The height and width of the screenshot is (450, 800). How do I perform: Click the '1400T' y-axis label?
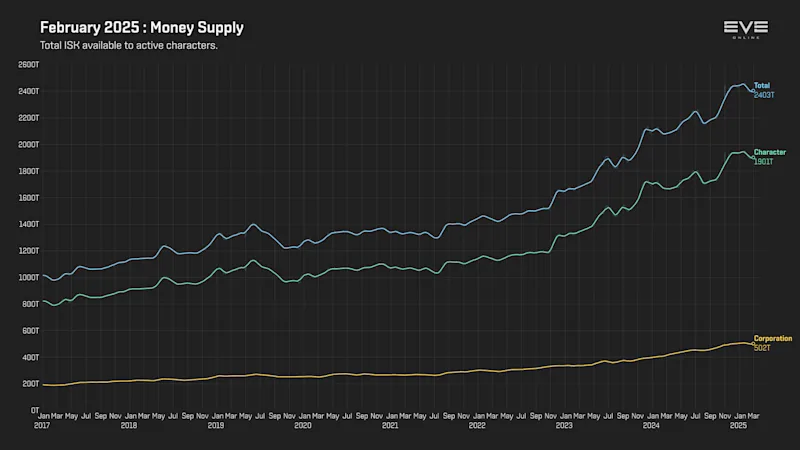(x=29, y=224)
